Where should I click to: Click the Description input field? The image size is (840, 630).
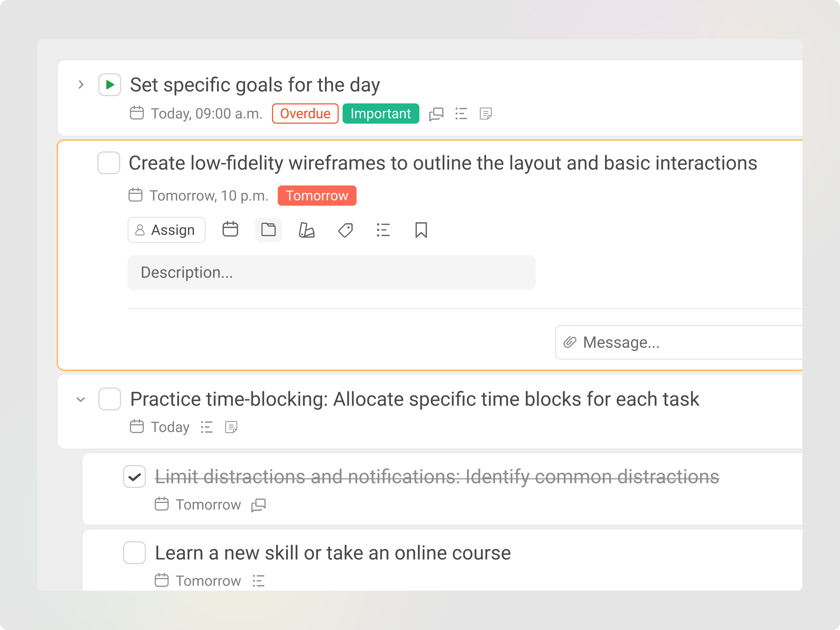click(x=331, y=273)
